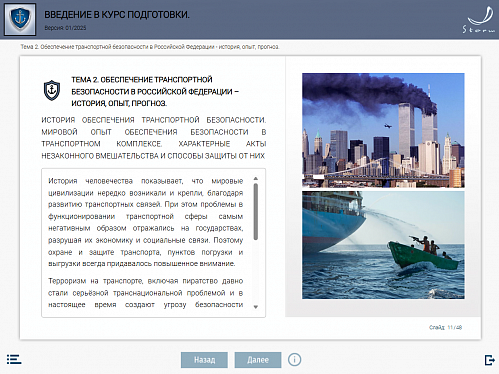The height and width of the screenshot is (374, 499).
Task: Click scroll up arrow of text box
Action: coord(256,179)
